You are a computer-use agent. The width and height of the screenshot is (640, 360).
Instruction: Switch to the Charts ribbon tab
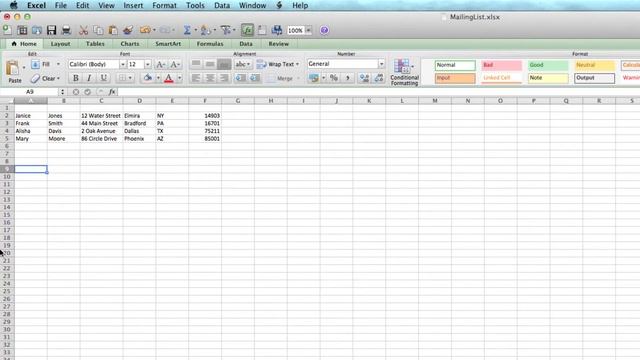click(130, 44)
